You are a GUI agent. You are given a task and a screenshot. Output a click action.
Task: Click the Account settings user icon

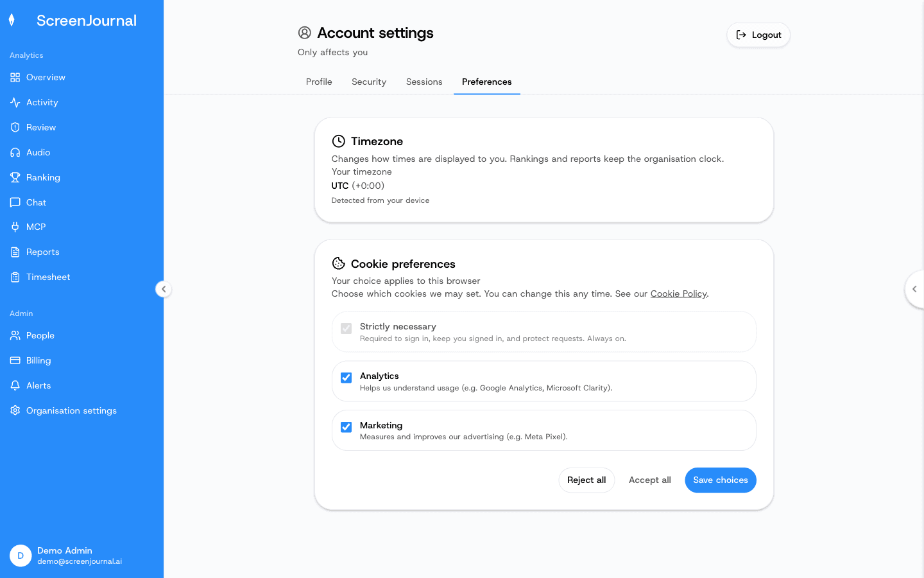click(x=305, y=33)
